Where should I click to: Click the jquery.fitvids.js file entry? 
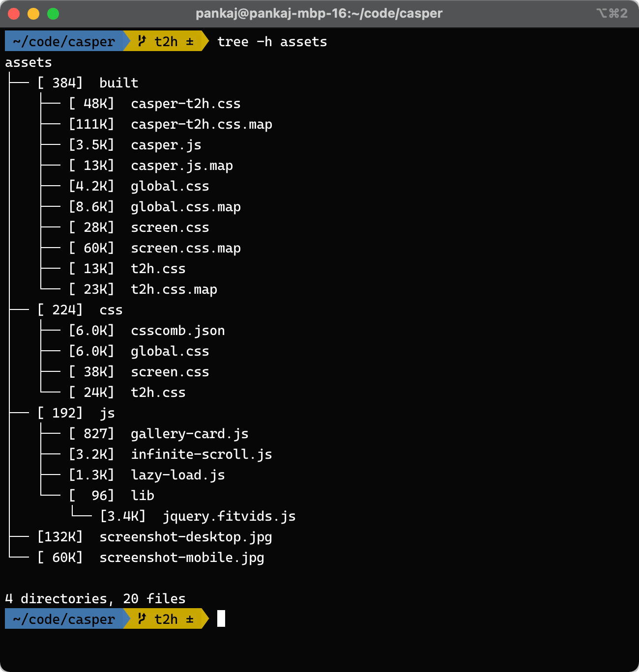point(229,516)
